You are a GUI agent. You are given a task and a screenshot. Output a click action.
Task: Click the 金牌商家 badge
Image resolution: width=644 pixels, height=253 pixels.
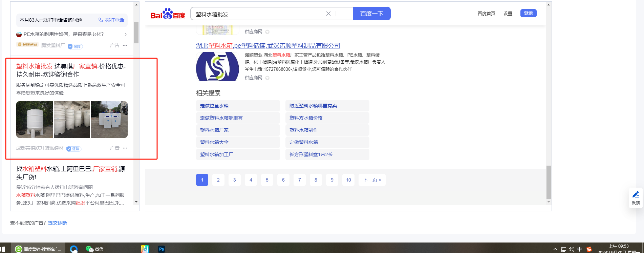[27, 45]
